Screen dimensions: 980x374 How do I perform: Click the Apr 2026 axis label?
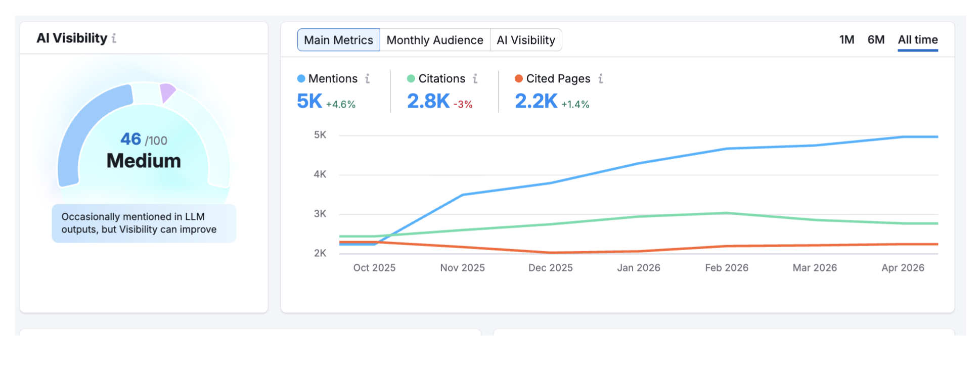tap(903, 268)
